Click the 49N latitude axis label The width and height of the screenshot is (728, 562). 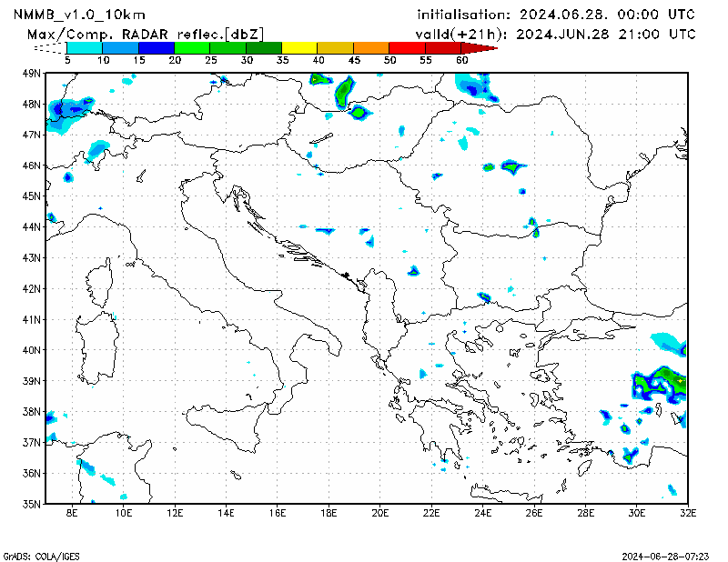[x=32, y=73]
